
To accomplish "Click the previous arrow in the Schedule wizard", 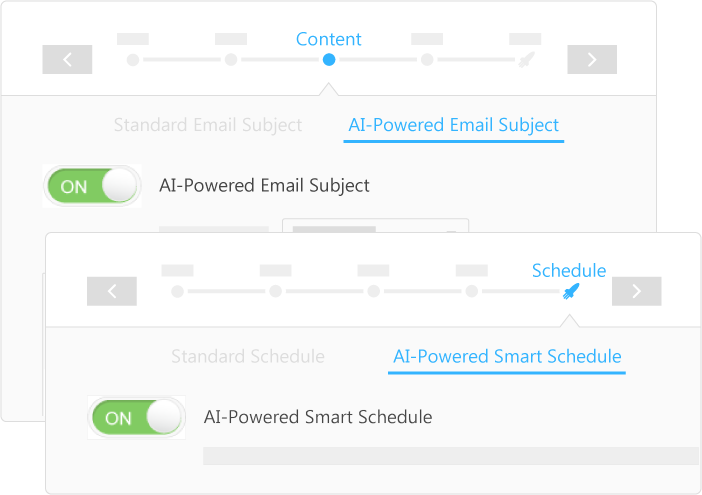I will click(112, 291).
